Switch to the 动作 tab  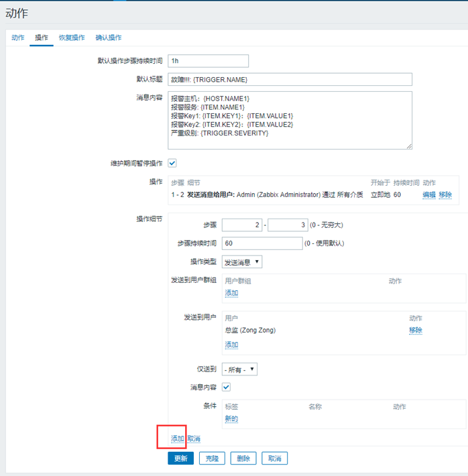pos(17,38)
